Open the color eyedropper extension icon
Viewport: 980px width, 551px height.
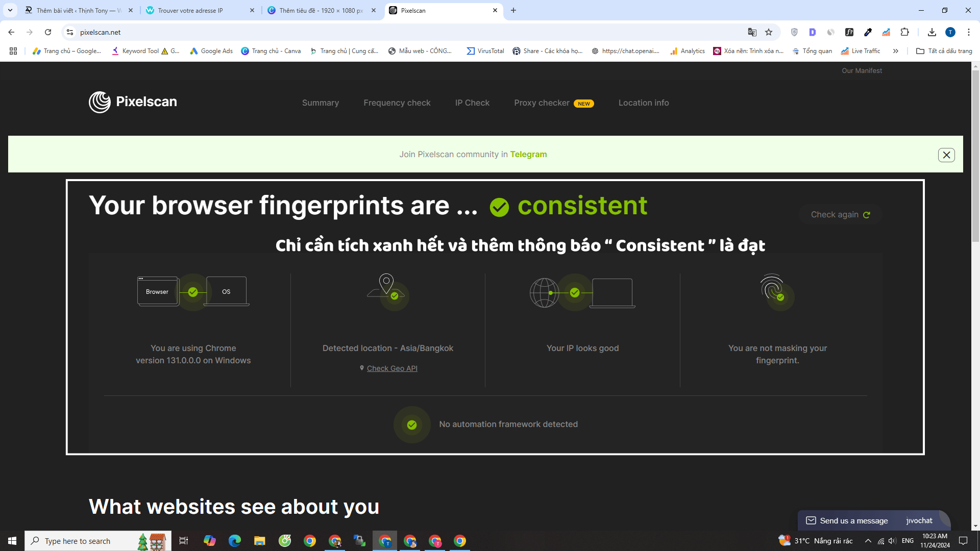point(868,32)
